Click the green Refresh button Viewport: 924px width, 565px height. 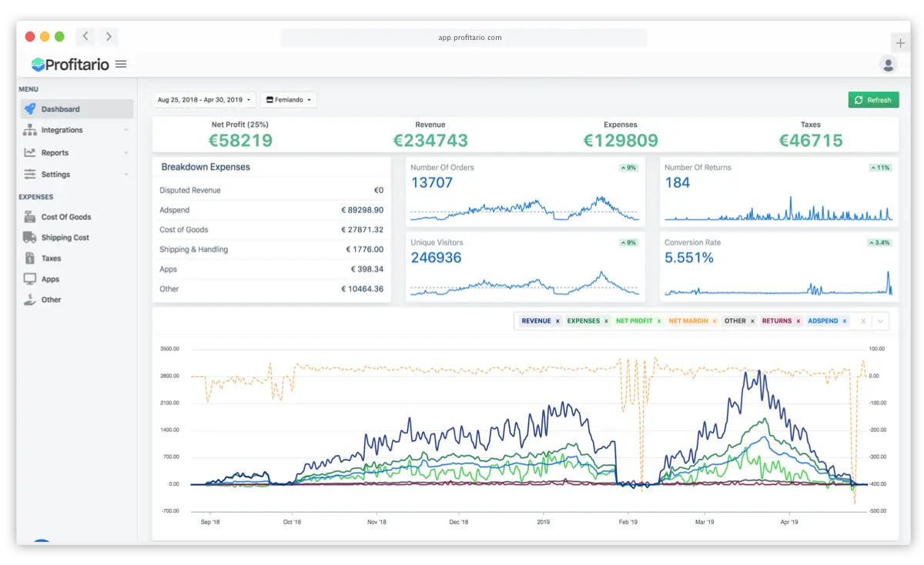point(873,99)
